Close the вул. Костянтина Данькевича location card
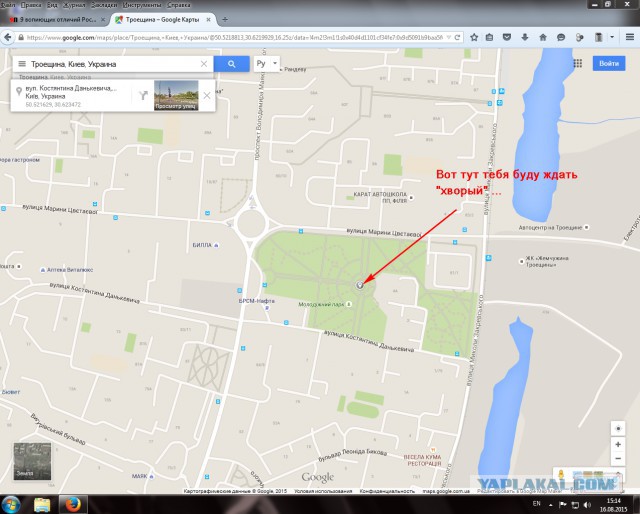This screenshot has width=640, height=514. (207, 96)
